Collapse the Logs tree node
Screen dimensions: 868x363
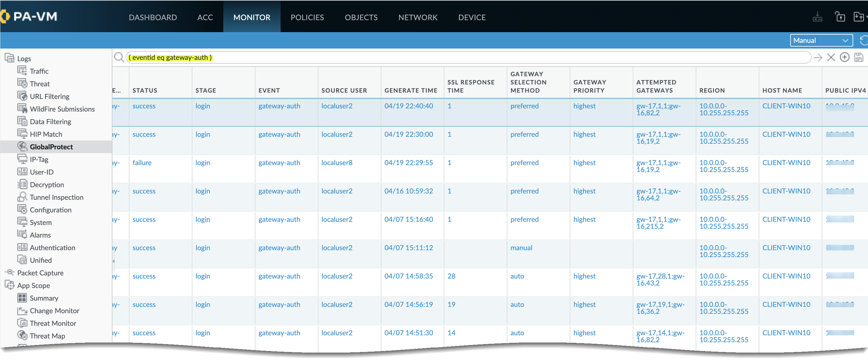(9, 58)
